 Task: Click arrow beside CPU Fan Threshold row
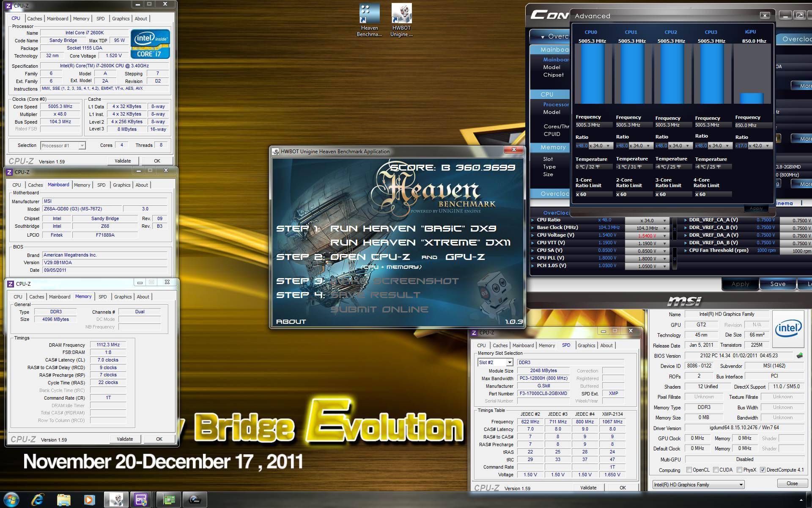pyautogui.click(x=685, y=251)
